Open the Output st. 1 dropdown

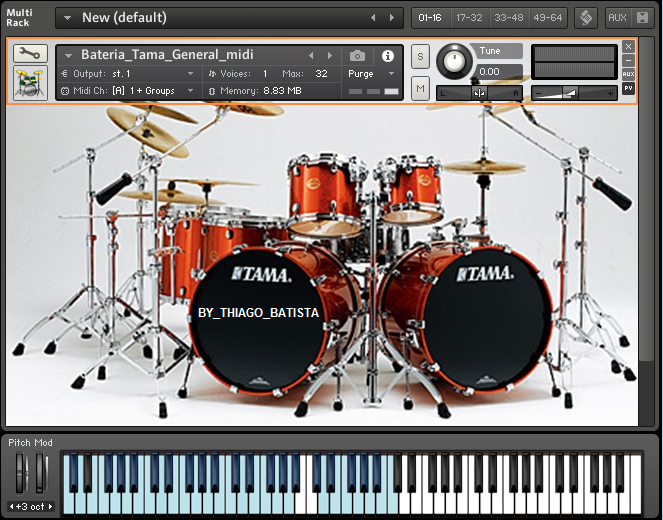[x=191, y=74]
